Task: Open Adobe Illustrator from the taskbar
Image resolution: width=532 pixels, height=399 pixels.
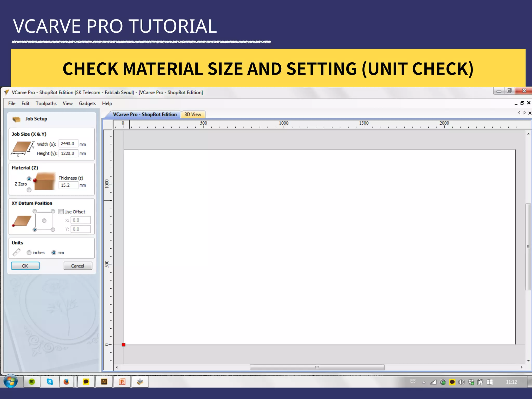Action: (104, 382)
